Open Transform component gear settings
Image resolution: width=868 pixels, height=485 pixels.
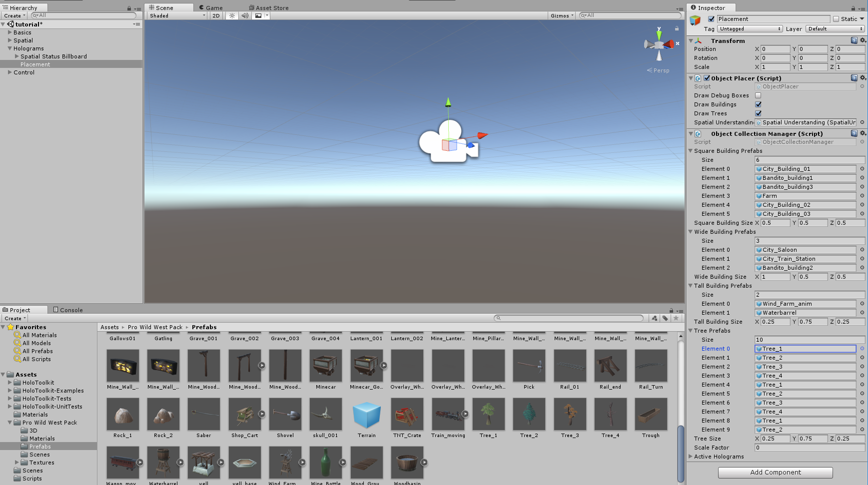pyautogui.click(x=863, y=40)
